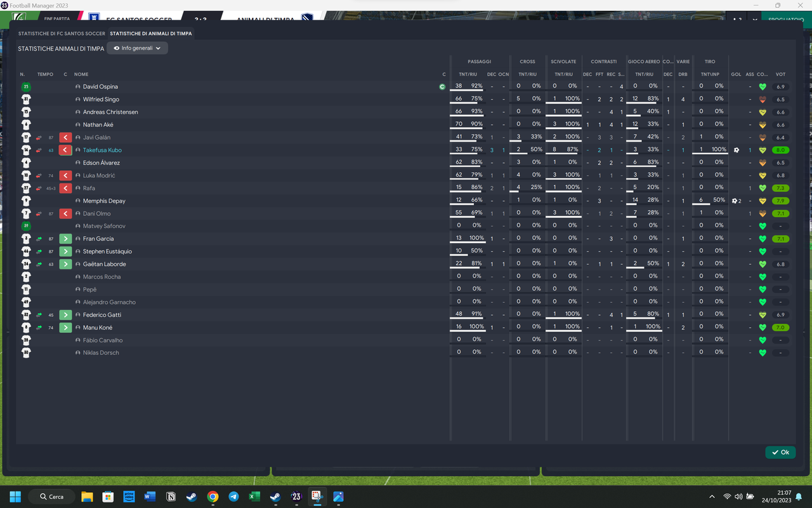
Task: Open File Explorer from taskbar
Action: click(x=87, y=497)
